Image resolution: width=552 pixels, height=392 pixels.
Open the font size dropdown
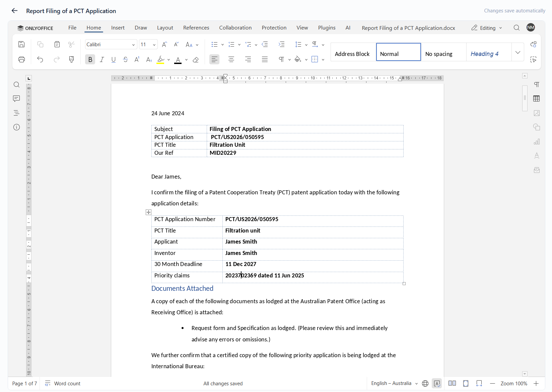(x=154, y=45)
